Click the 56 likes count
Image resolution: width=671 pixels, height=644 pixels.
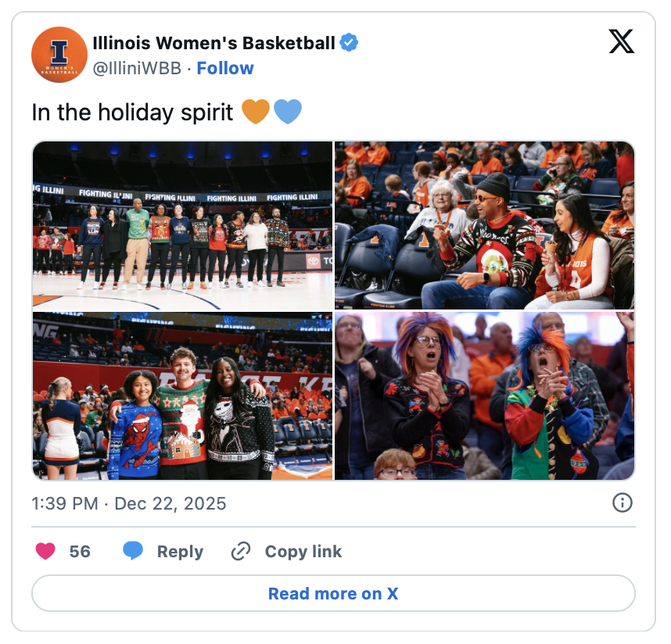click(x=80, y=552)
